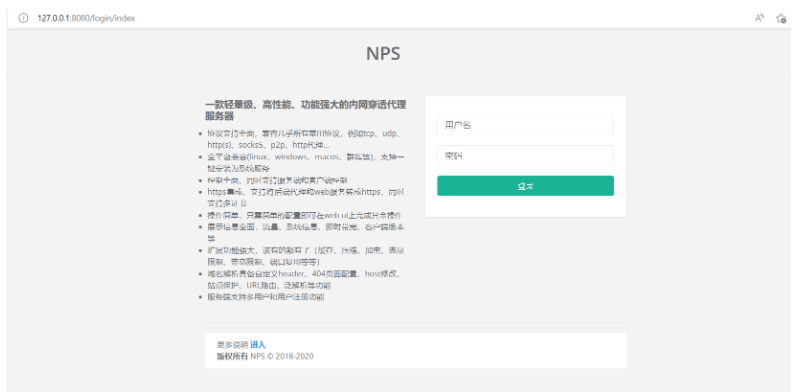This screenshot has height=392, width=792.
Task: Click the bullet mentioning header and 404 page
Action: [305, 279]
